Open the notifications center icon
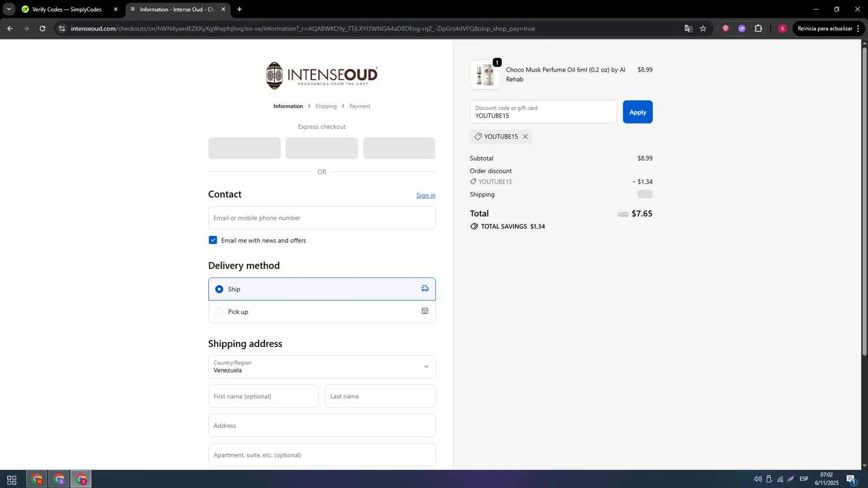Screen dimensions: 868x488 coord(851,479)
